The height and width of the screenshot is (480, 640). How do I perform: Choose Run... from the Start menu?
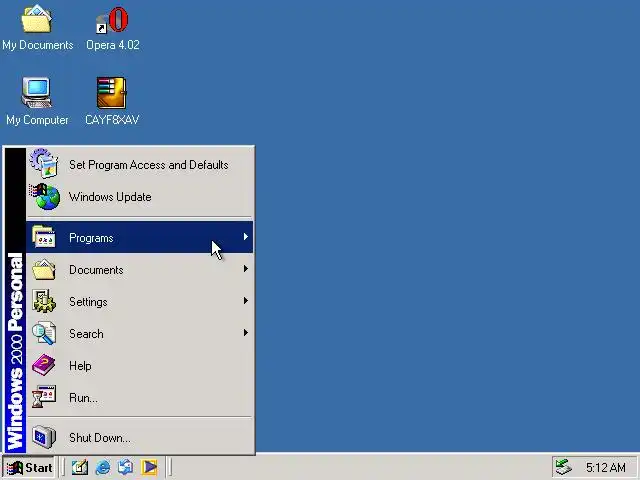[140, 397]
